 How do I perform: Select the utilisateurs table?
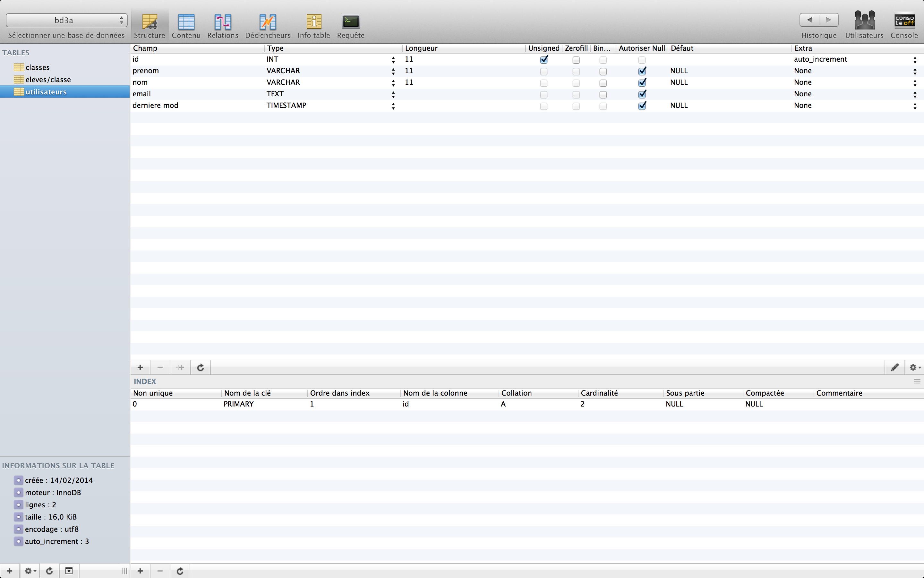pos(65,92)
